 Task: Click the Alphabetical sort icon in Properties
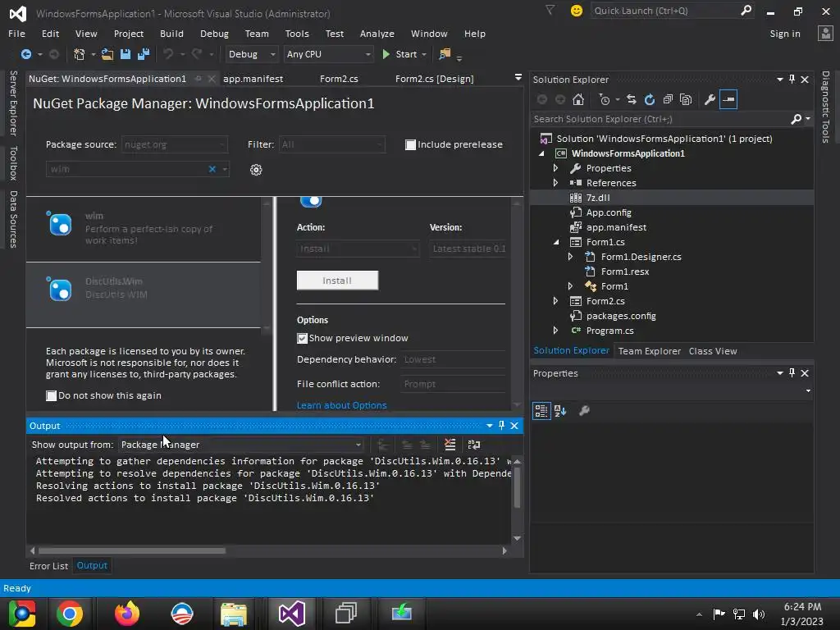tap(560, 411)
